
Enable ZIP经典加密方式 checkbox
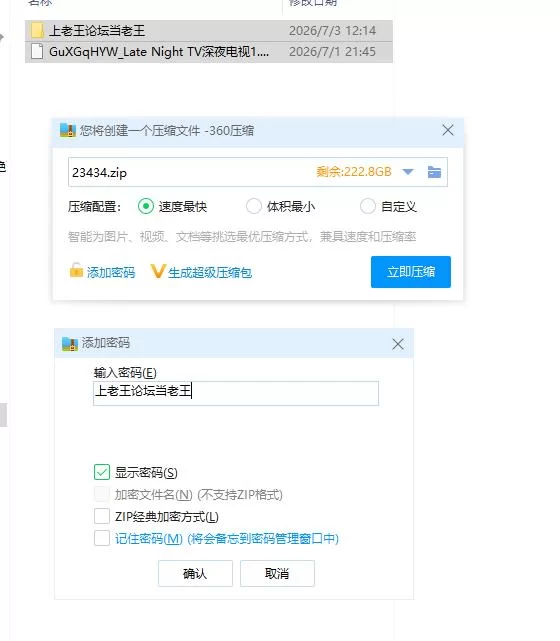point(102,516)
